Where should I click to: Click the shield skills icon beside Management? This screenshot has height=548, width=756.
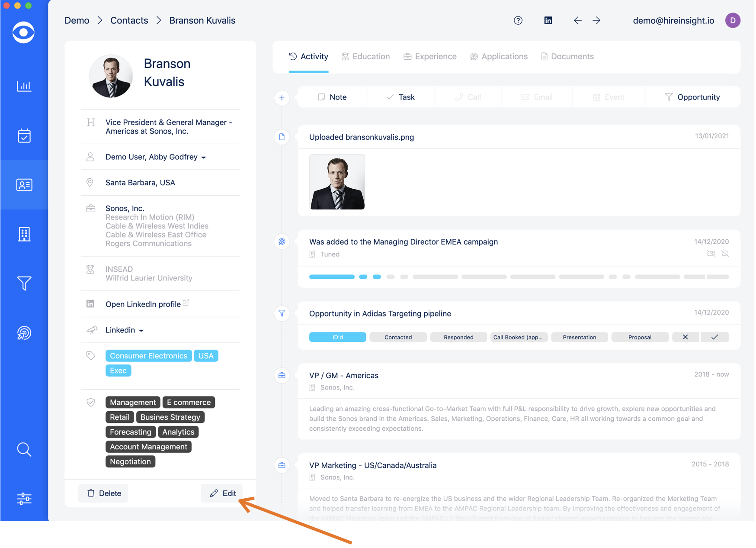tap(91, 402)
